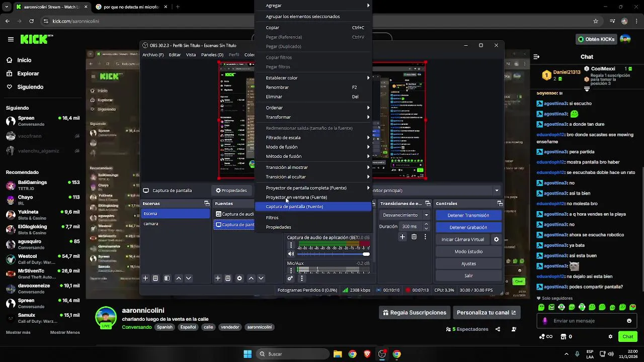Image resolution: width=644 pixels, height=362 pixels.
Task: Enable Modo Estudio
Action: [x=468, y=251]
